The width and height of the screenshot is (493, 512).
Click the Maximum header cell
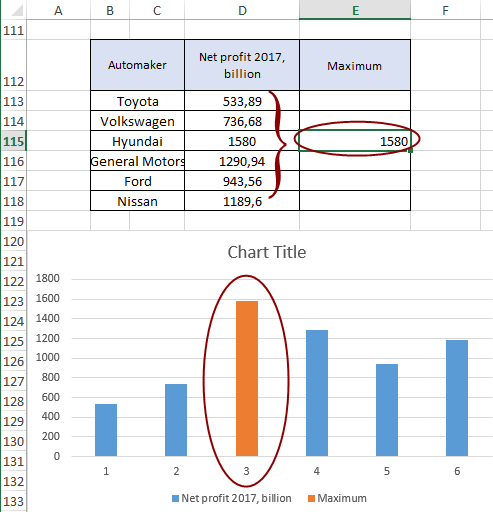[355, 65]
